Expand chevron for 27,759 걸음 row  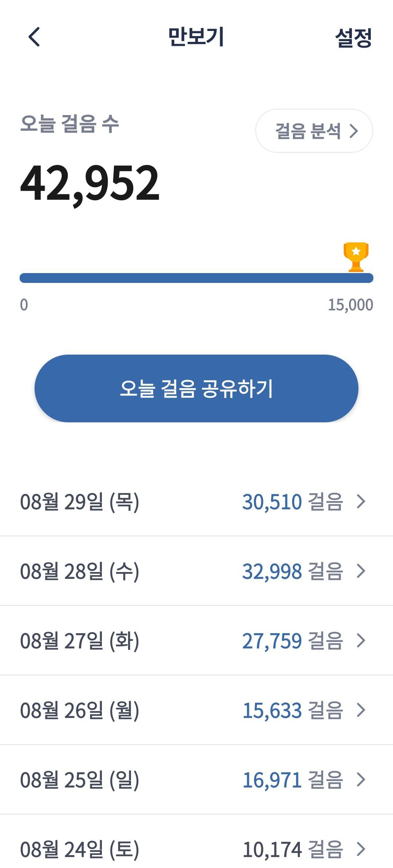(x=361, y=640)
